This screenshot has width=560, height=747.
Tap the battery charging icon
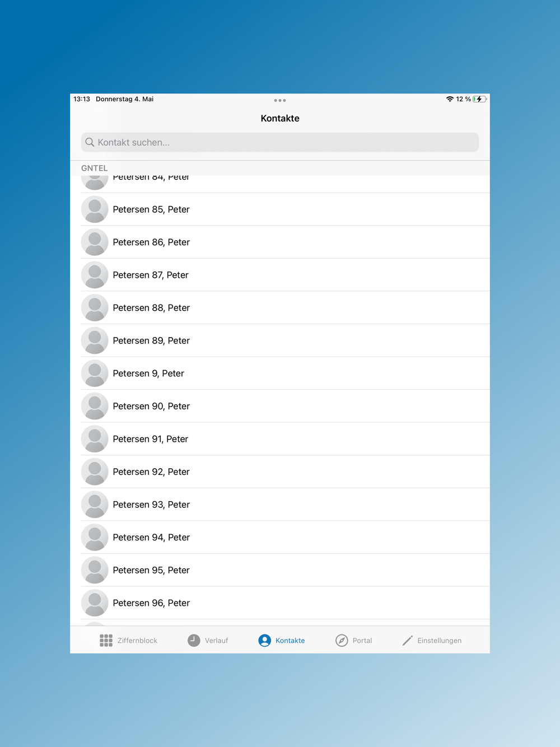click(479, 99)
